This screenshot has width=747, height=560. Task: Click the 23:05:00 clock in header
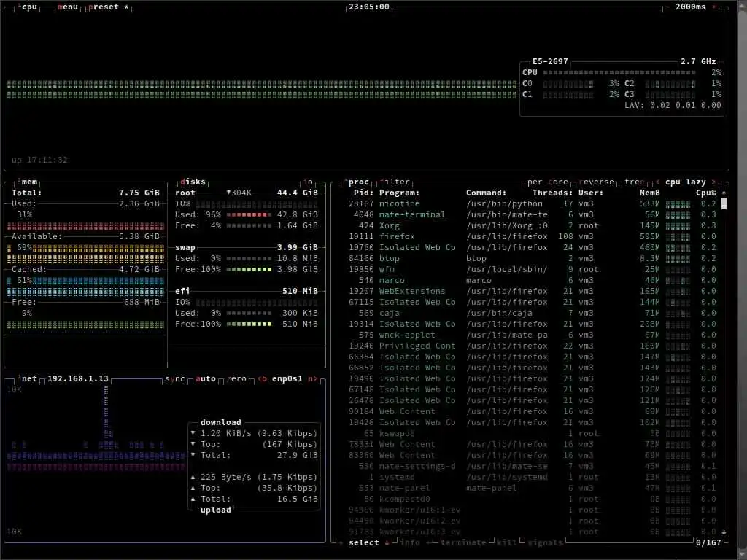[368, 7]
